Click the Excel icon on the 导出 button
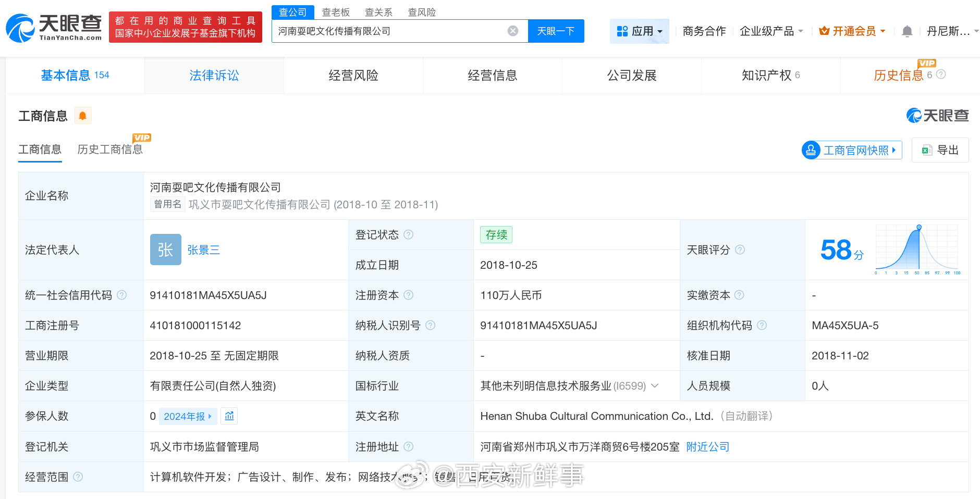The width and height of the screenshot is (980, 499). point(927,150)
